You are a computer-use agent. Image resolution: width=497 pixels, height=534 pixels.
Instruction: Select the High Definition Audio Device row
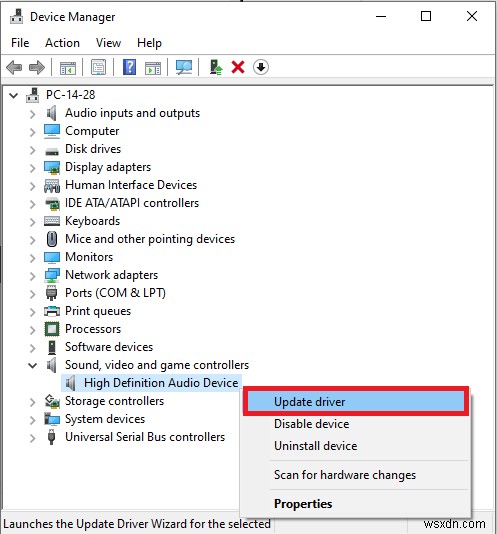pos(152,383)
